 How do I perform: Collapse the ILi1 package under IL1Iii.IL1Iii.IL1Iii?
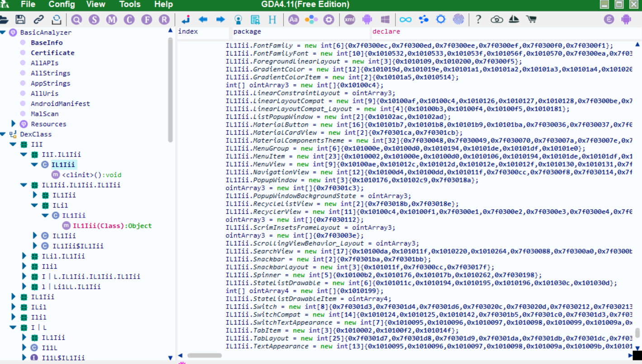(35, 205)
